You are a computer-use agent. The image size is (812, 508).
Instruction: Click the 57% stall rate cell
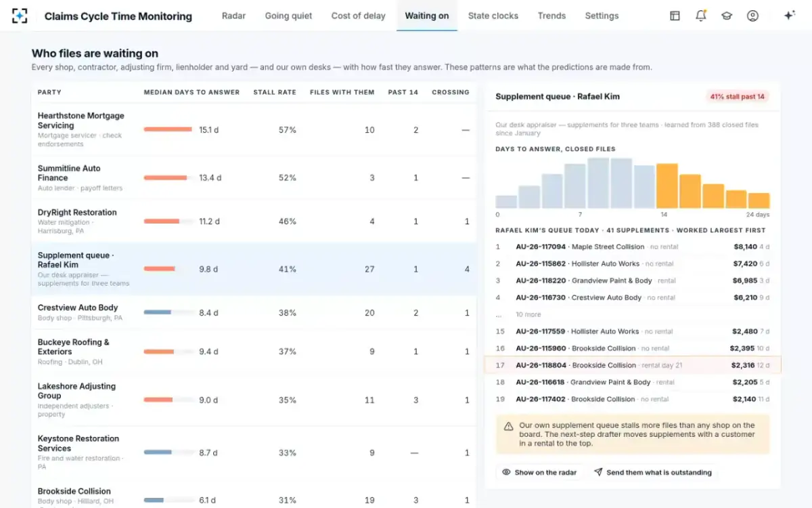pyautogui.click(x=288, y=129)
